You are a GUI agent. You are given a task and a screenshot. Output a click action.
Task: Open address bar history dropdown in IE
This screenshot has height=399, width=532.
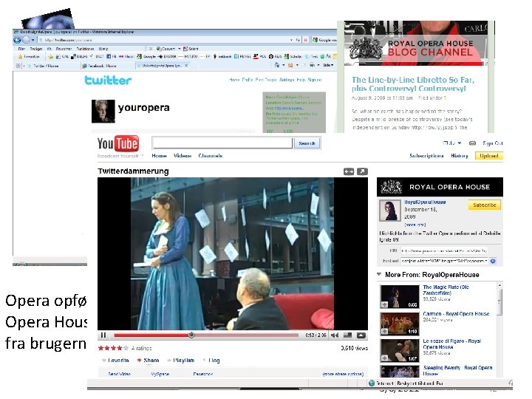click(x=291, y=40)
